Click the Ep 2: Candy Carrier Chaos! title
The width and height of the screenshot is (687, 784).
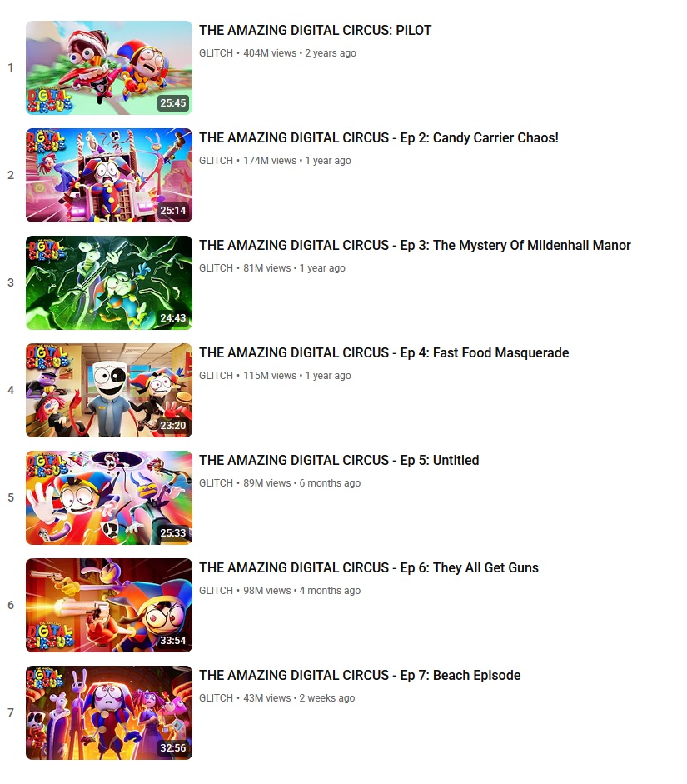[379, 138]
